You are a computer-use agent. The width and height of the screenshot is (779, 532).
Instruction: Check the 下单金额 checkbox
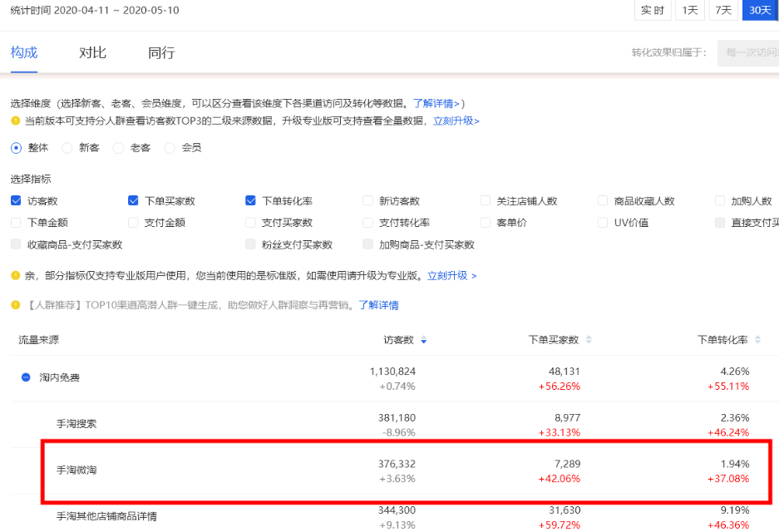16,223
